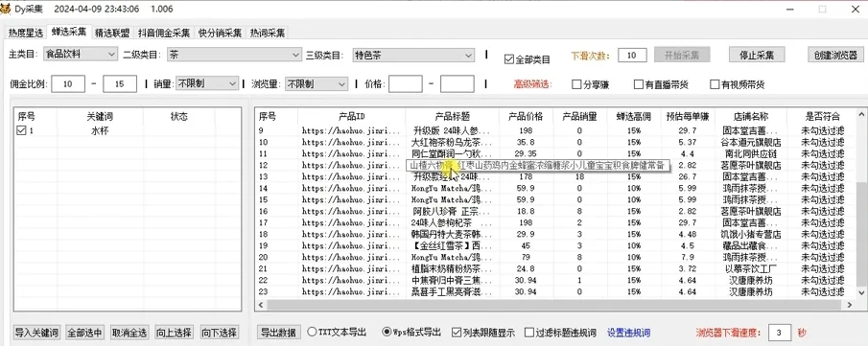Viewport: 868px width, 346px height.
Task: Open the 设置违规词 link
Action: (x=629, y=333)
